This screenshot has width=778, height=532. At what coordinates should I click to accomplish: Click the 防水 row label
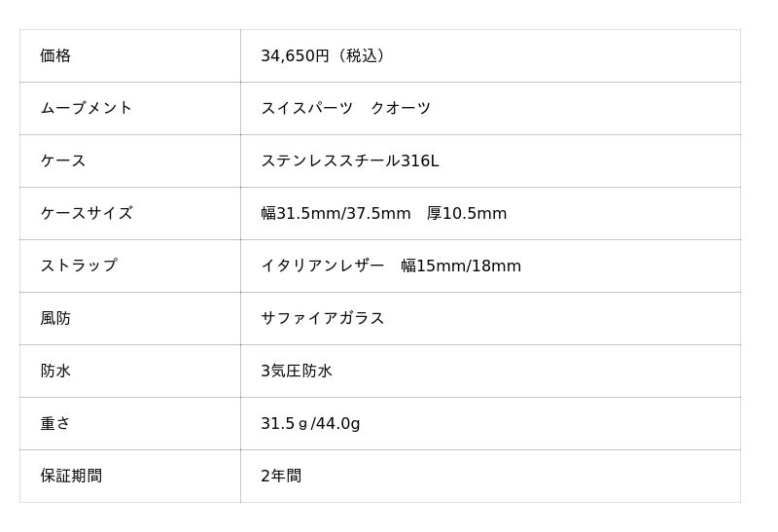click(55, 372)
